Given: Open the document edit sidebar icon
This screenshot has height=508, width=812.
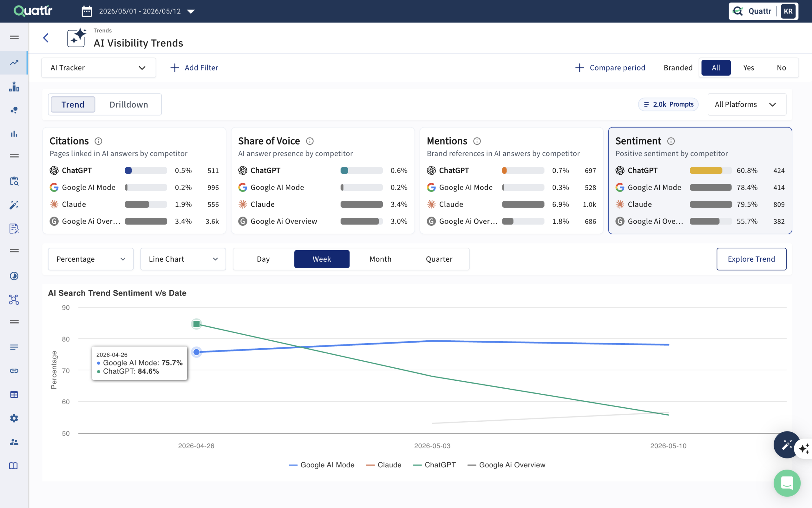Looking at the screenshot, I should (x=14, y=229).
